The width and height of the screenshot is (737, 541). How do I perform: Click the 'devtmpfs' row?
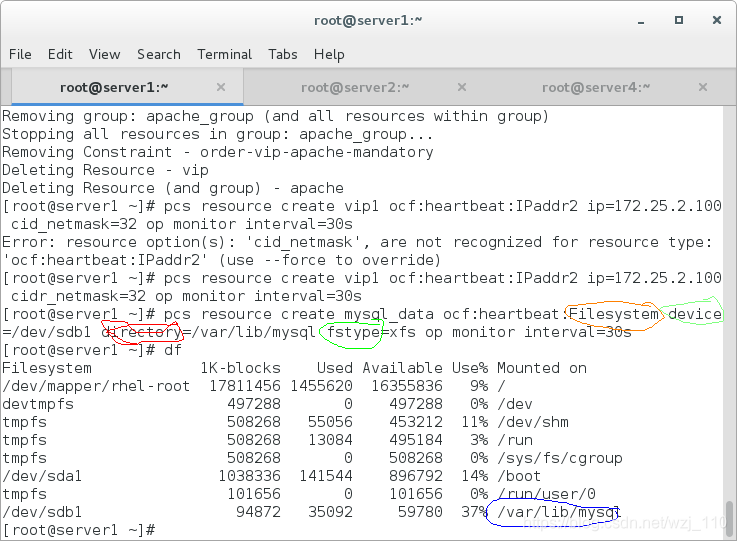tap(267, 404)
